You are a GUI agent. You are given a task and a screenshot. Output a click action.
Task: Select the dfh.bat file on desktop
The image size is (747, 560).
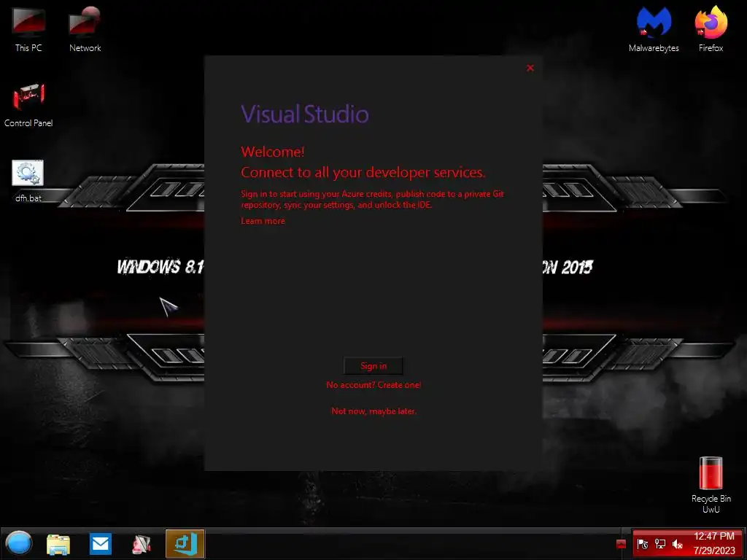(x=28, y=181)
